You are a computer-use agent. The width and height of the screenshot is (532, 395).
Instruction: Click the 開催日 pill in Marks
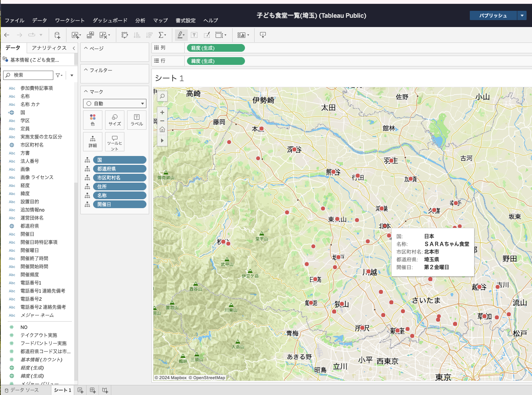(120, 204)
